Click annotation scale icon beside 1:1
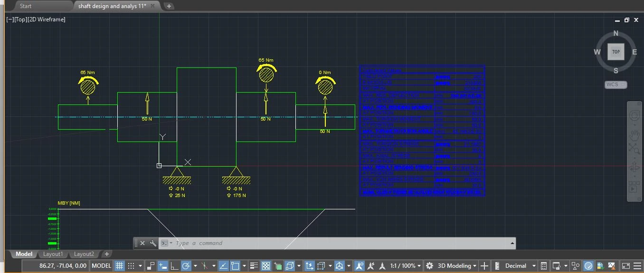 click(382, 266)
